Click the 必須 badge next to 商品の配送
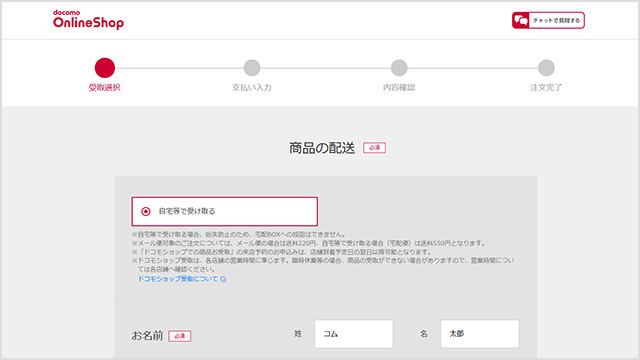 [375, 148]
